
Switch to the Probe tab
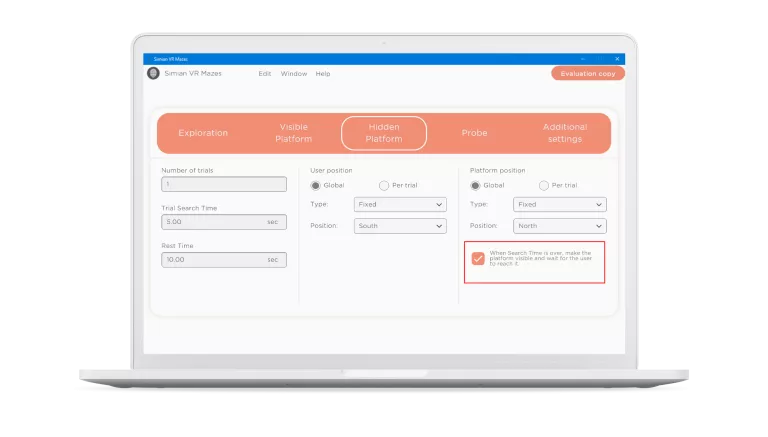474,133
